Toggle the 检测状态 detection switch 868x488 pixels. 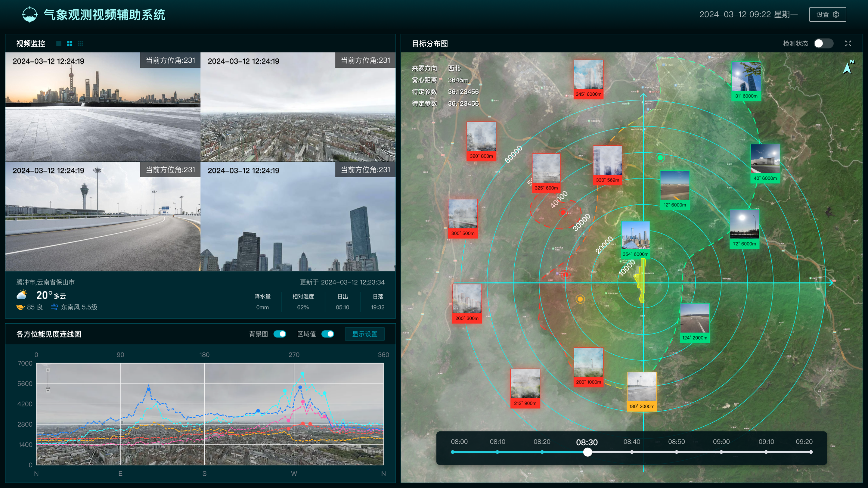pyautogui.click(x=823, y=43)
